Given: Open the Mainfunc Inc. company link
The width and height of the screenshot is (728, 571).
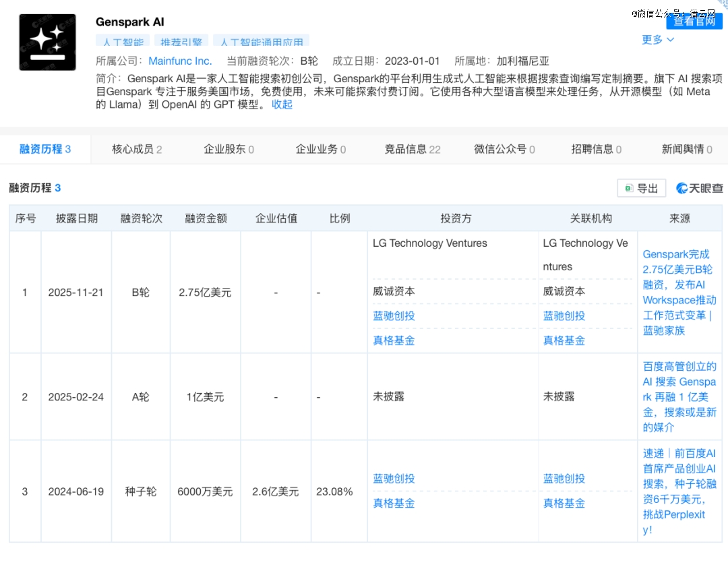Looking at the screenshot, I should click(x=180, y=60).
